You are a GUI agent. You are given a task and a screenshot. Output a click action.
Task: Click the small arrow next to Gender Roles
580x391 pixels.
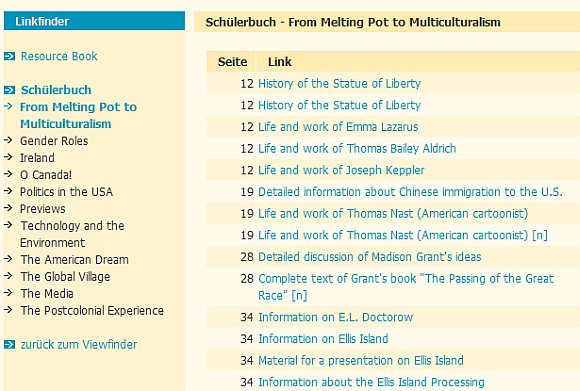tap(8, 140)
